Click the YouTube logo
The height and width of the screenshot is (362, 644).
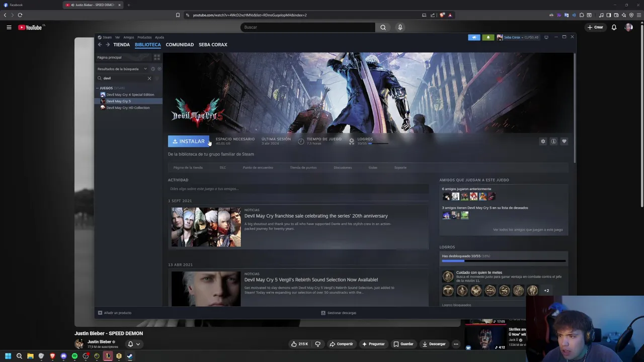point(30,27)
